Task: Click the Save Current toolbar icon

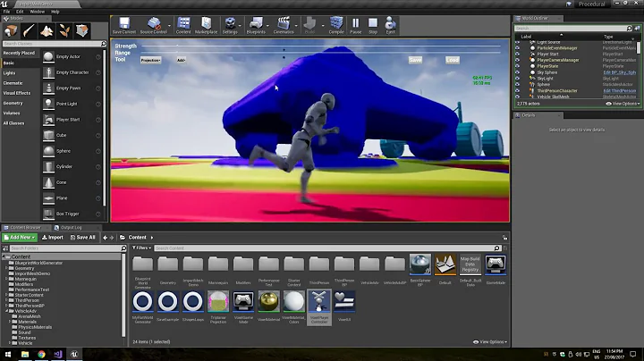Action: (x=124, y=25)
